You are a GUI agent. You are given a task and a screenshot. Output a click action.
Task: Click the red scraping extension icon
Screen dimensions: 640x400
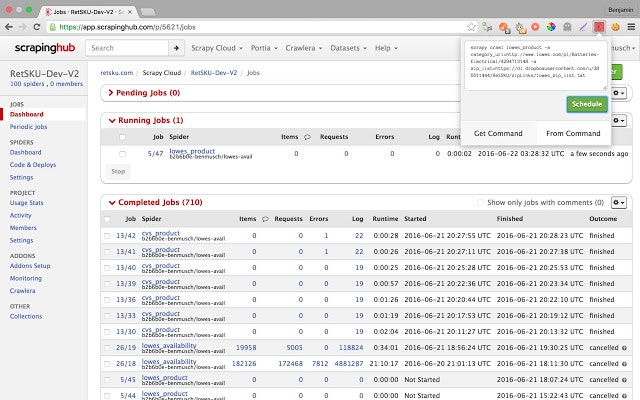point(599,28)
